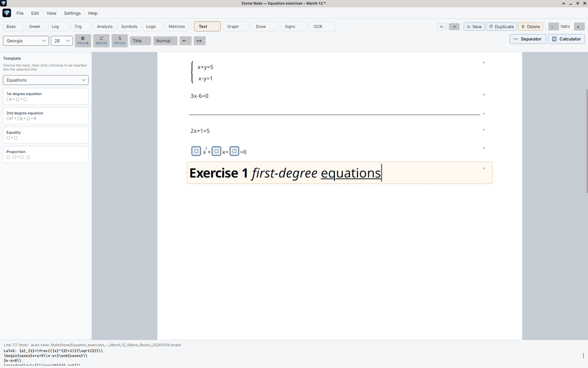Click the dot handle beside 2nd-degree equation
The height and width of the screenshot is (368, 588).
point(484,148)
